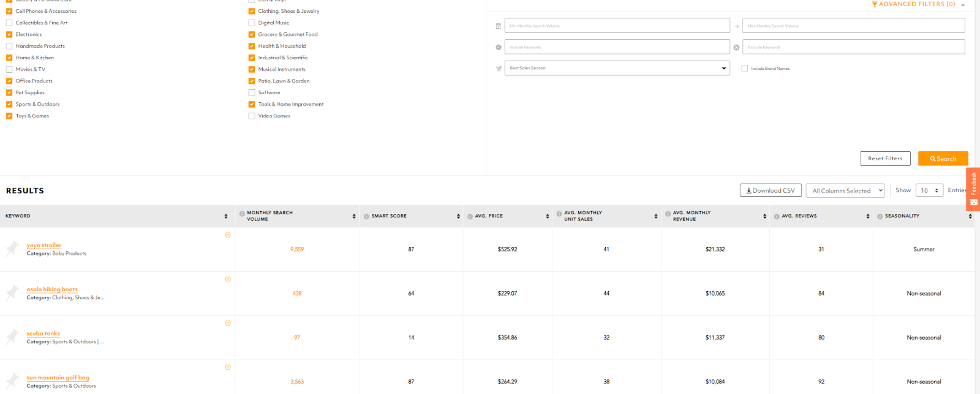Click Include Keywords input field
The width and height of the screenshot is (980, 394).
(x=617, y=47)
